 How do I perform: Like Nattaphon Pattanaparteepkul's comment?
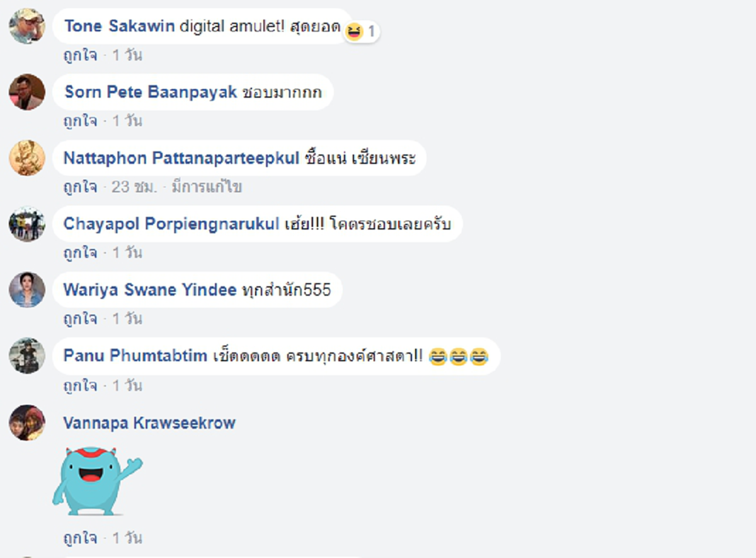click(x=81, y=187)
